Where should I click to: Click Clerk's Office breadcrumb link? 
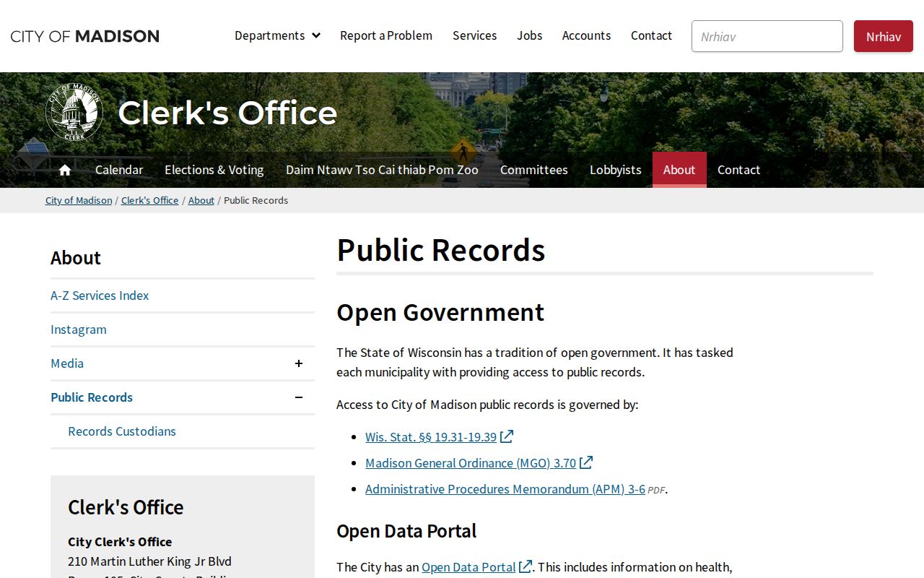(x=149, y=200)
